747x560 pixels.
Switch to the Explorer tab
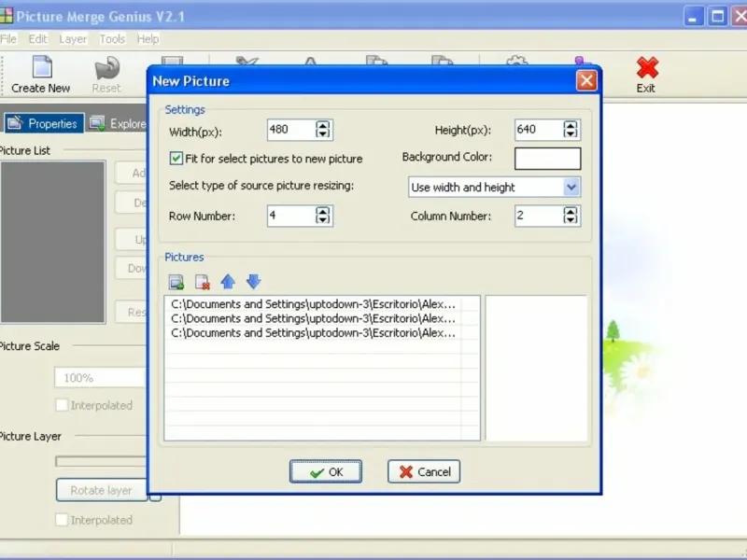118,123
